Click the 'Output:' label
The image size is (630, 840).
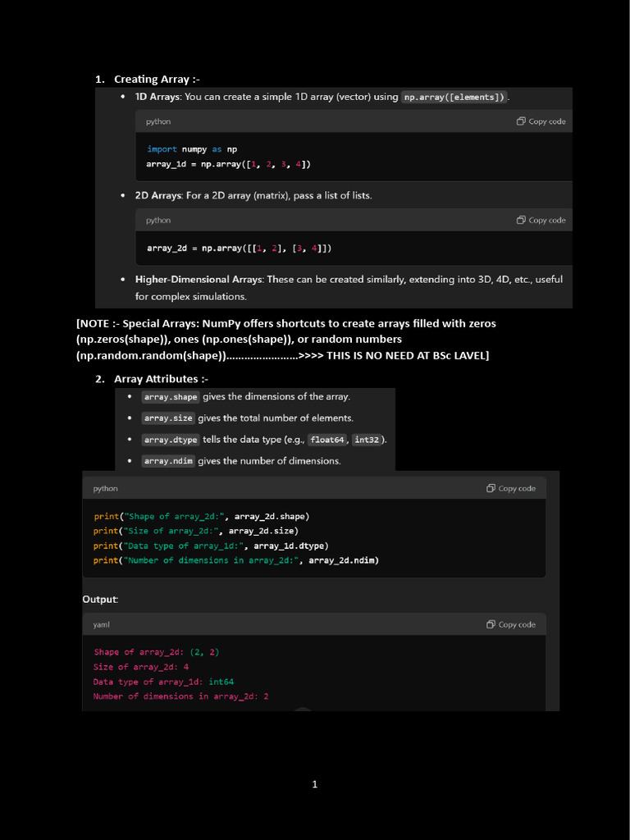[100, 600]
